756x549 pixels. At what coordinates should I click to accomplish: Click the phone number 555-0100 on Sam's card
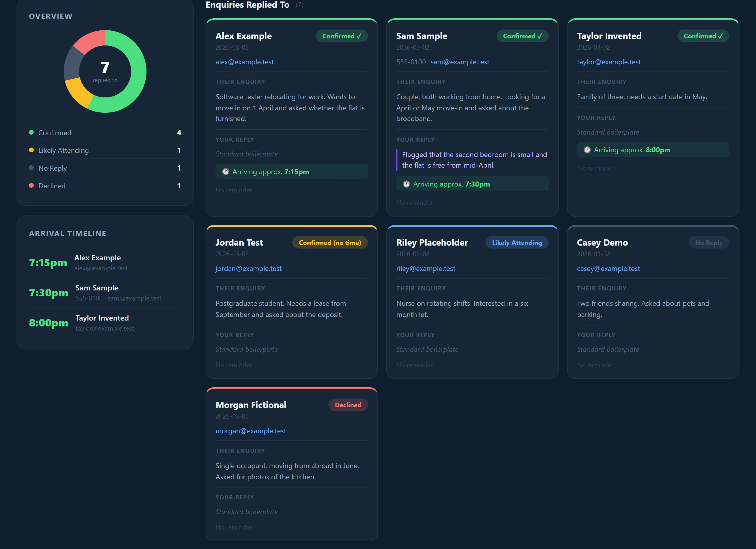point(411,62)
